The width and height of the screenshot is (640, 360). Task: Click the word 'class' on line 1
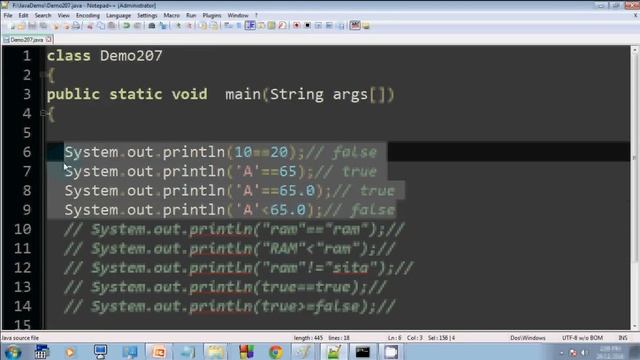tap(69, 56)
